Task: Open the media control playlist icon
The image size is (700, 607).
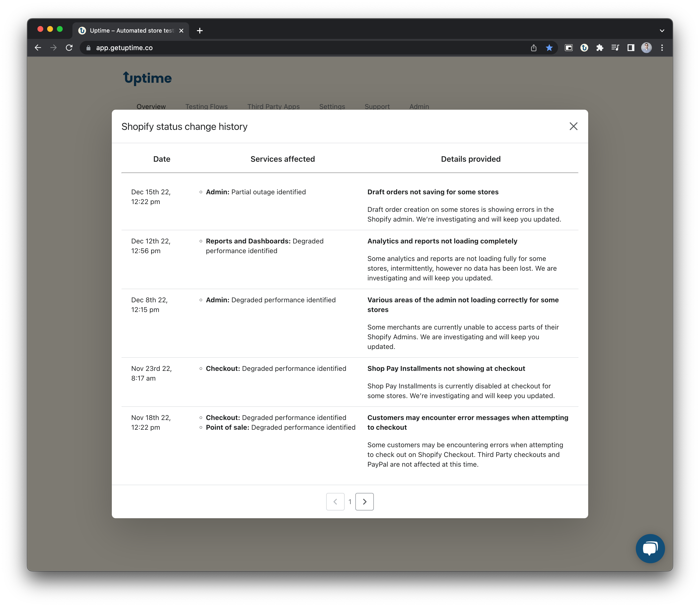Action: click(615, 48)
